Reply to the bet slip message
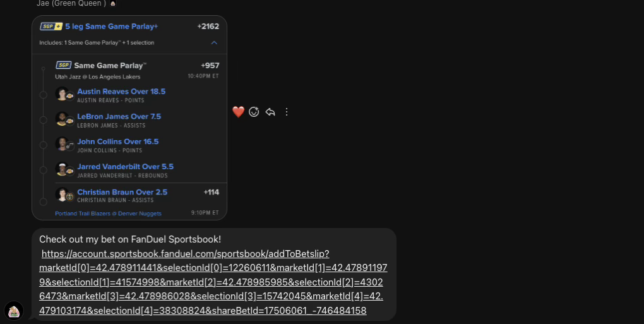 (270, 112)
